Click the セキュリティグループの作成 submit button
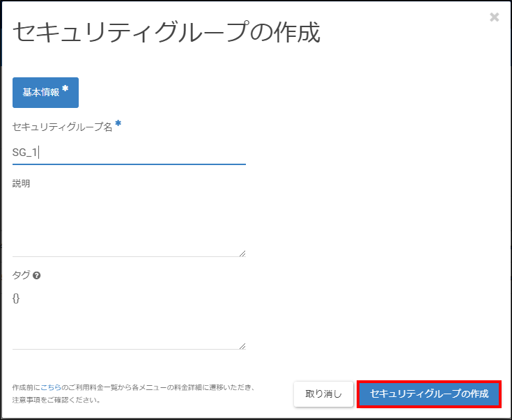Image resolution: width=512 pixels, height=420 pixels. click(429, 394)
